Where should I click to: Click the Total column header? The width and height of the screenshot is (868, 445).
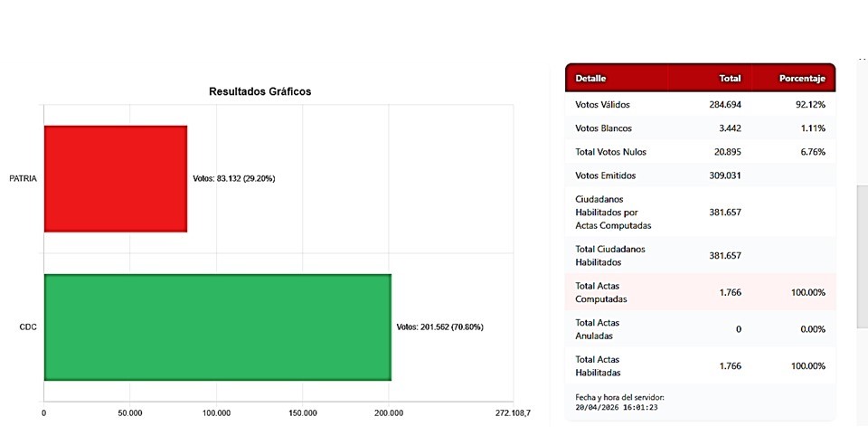coord(729,79)
